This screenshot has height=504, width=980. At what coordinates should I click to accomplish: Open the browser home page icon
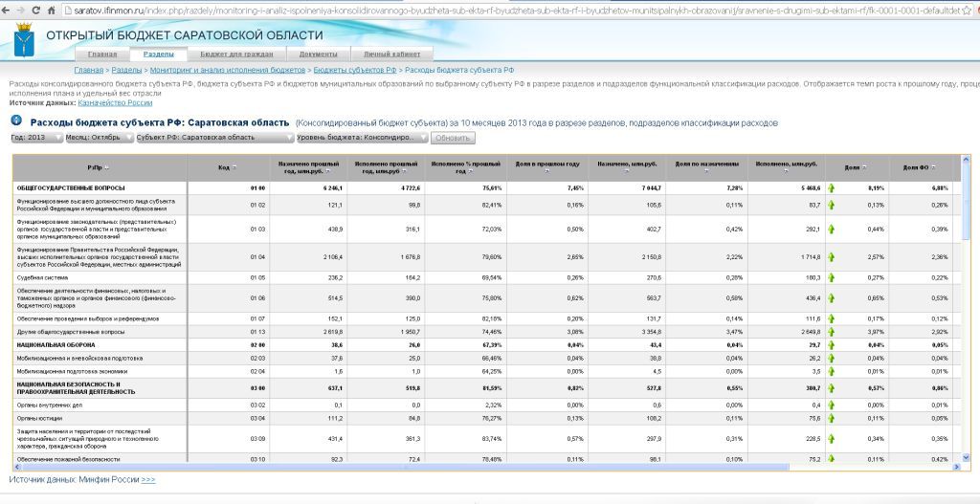(x=52, y=11)
